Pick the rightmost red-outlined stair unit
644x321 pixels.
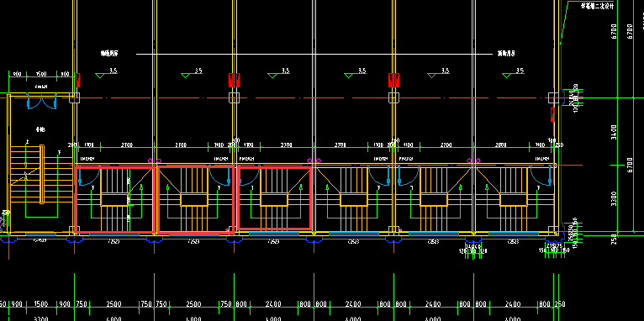point(274,197)
